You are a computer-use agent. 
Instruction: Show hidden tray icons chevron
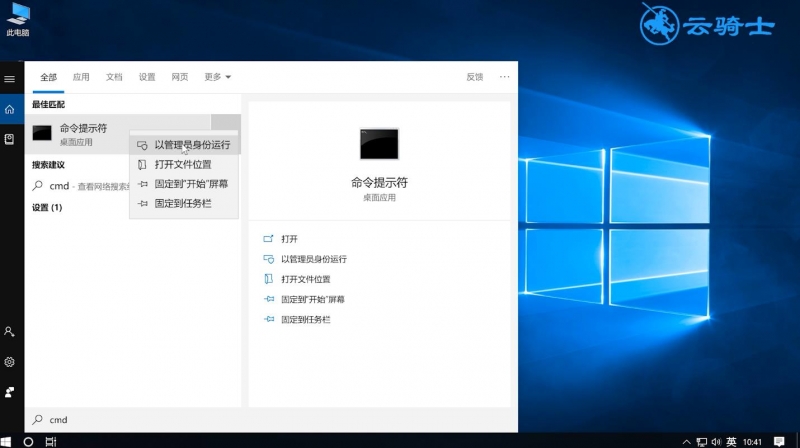tap(686, 442)
